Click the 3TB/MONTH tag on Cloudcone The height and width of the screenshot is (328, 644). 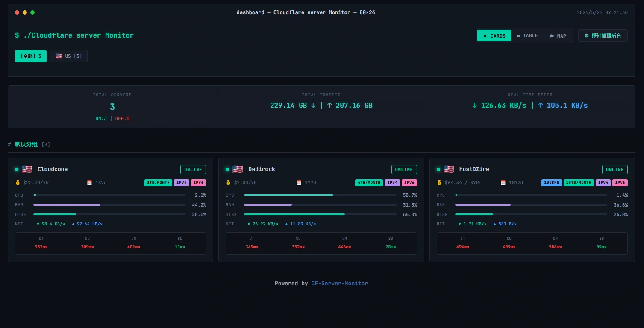coord(158,183)
